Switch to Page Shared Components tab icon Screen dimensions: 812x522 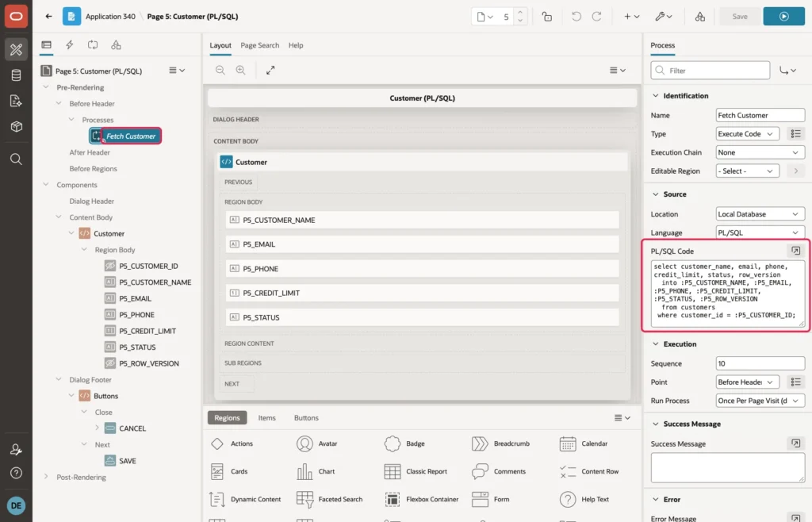(116, 45)
